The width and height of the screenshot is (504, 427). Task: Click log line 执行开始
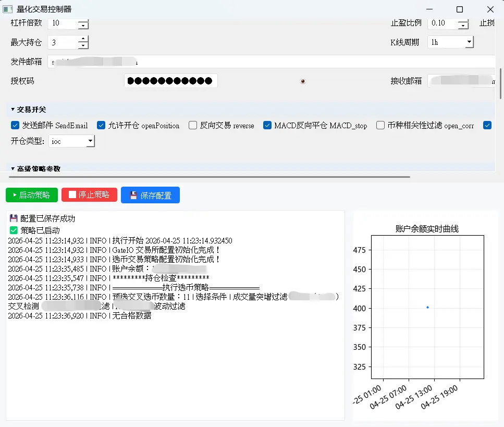(x=120, y=240)
